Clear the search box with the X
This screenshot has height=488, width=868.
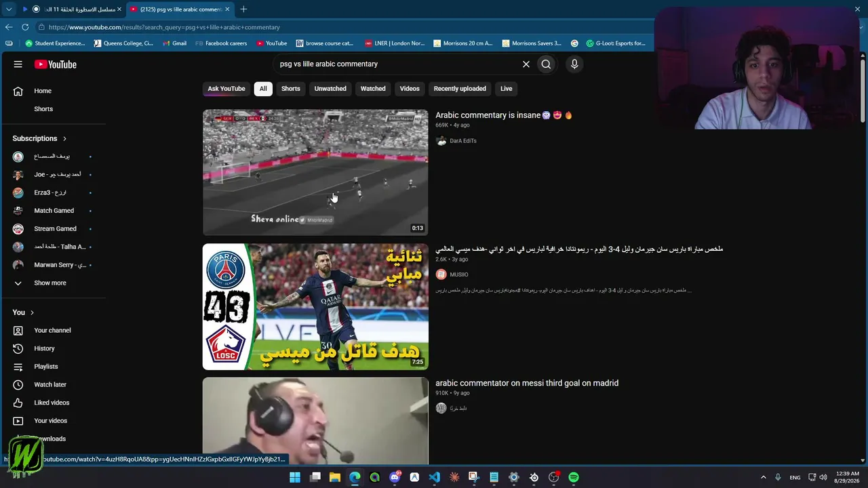tap(526, 64)
